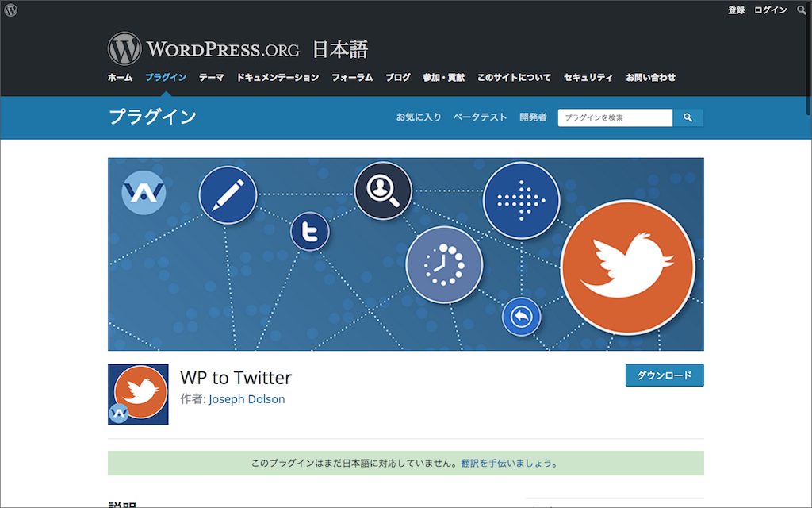Image resolution: width=812 pixels, height=508 pixels.
Task: Click the プラグイン page heading link
Action: 152,117
